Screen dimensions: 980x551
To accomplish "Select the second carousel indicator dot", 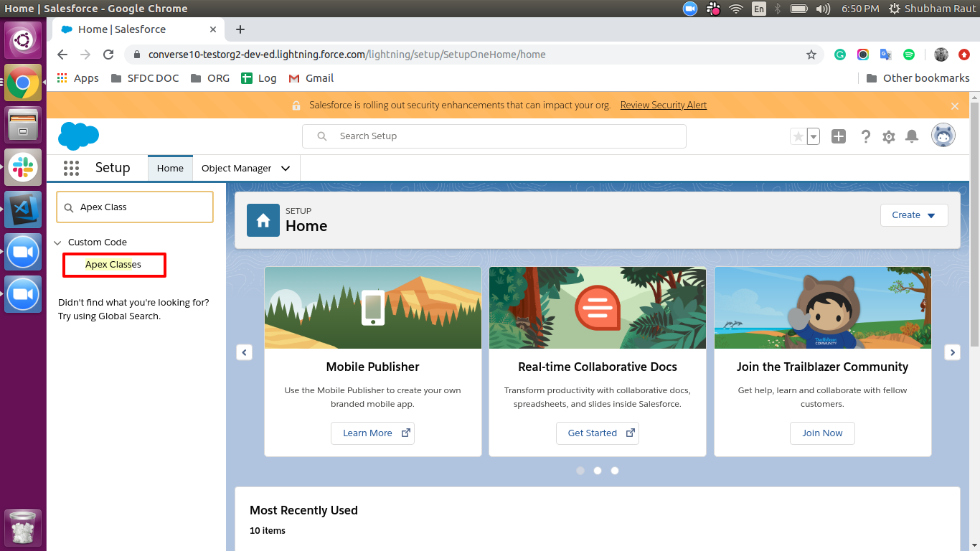I will pos(598,471).
